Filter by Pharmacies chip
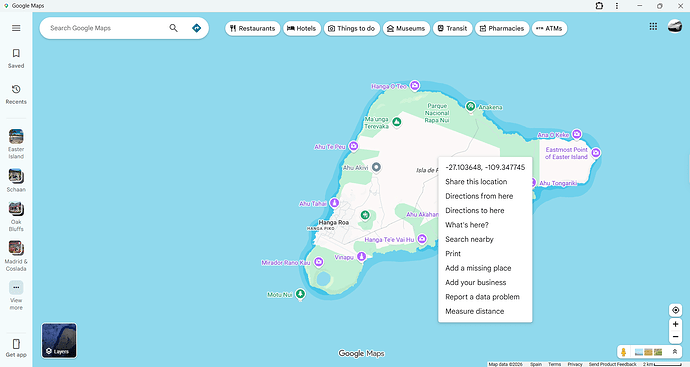 [x=502, y=29]
